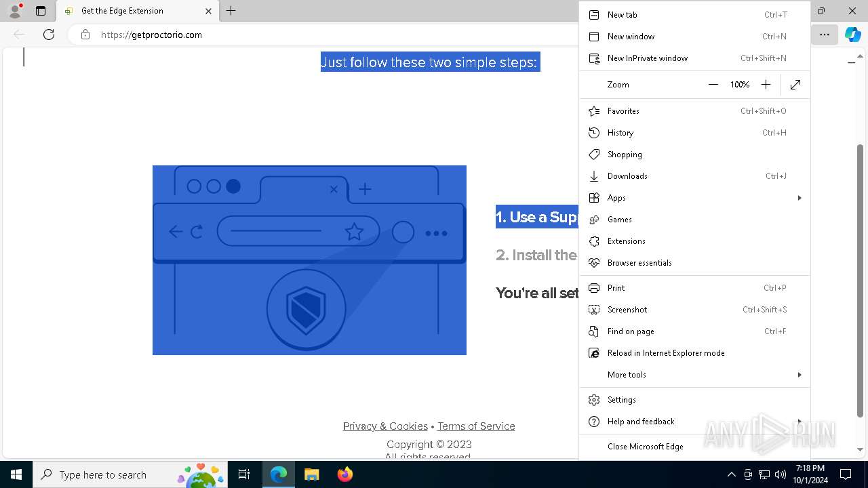Open a New InPrivate window

pyautogui.click(x=694, y=58)
